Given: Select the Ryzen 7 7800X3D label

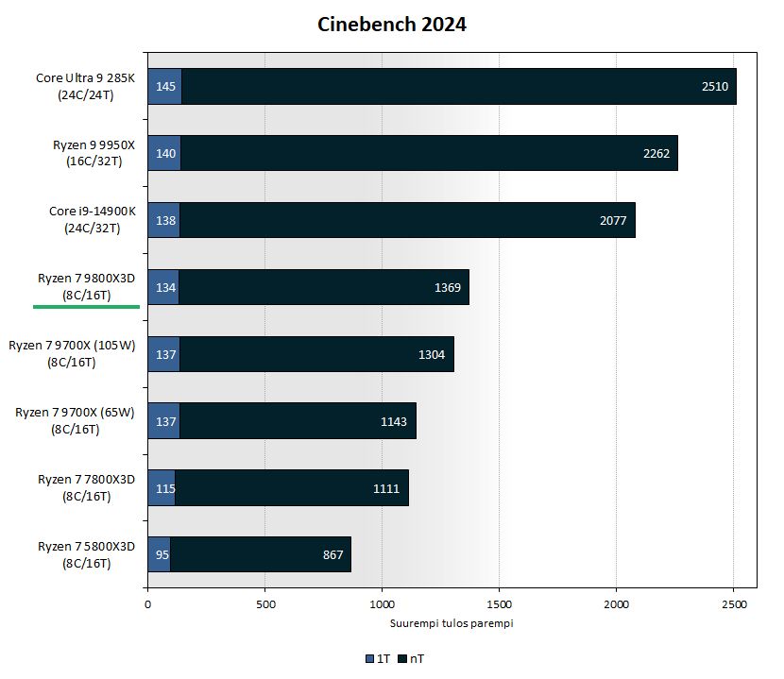Looking at the screenshot, I should tap(87, 488).
